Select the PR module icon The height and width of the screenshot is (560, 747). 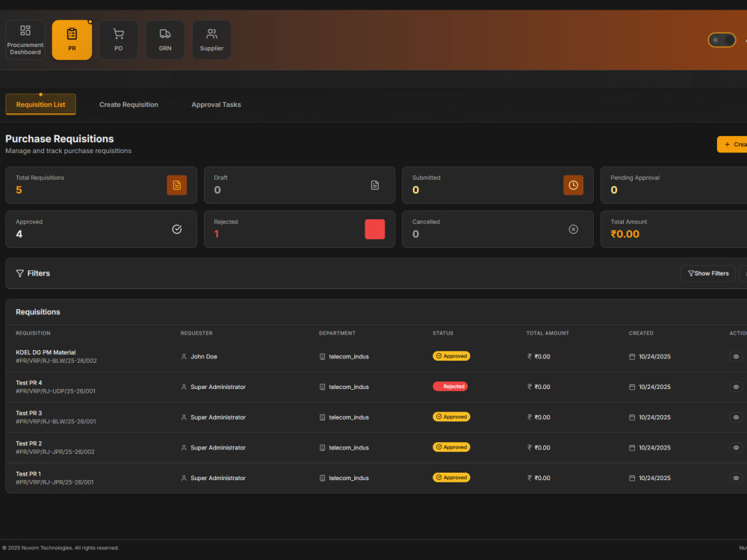[x=72, y=40]
